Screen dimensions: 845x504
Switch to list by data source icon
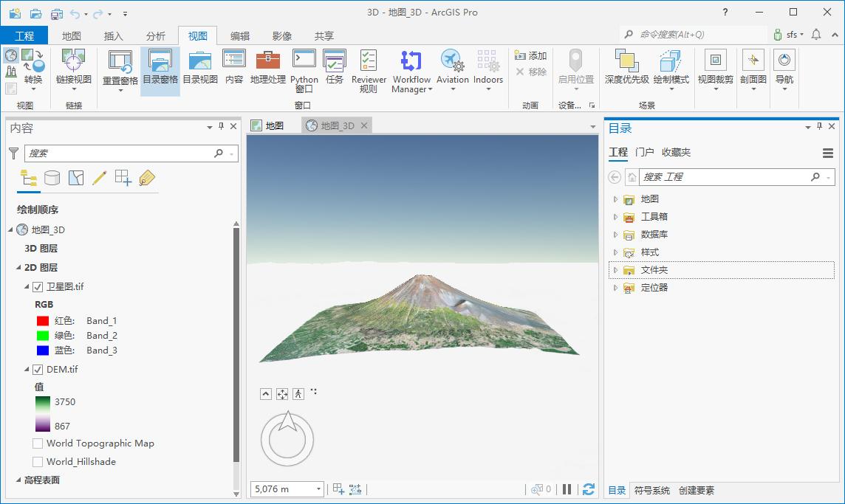(52, 178)
